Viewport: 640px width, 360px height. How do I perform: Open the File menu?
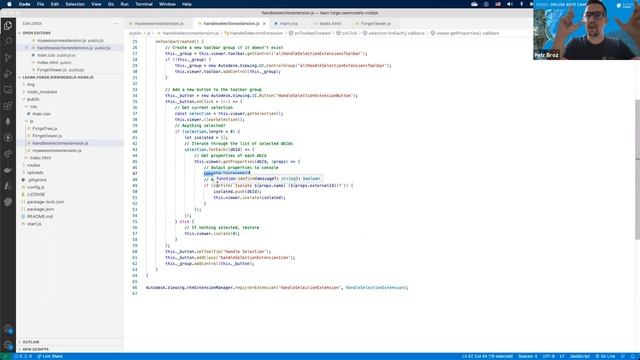tap(40, 4)
